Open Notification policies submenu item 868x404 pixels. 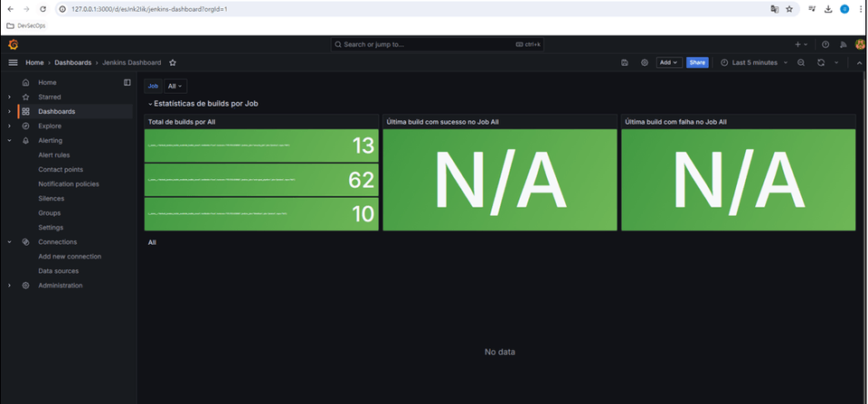click(x=69, y=183)
